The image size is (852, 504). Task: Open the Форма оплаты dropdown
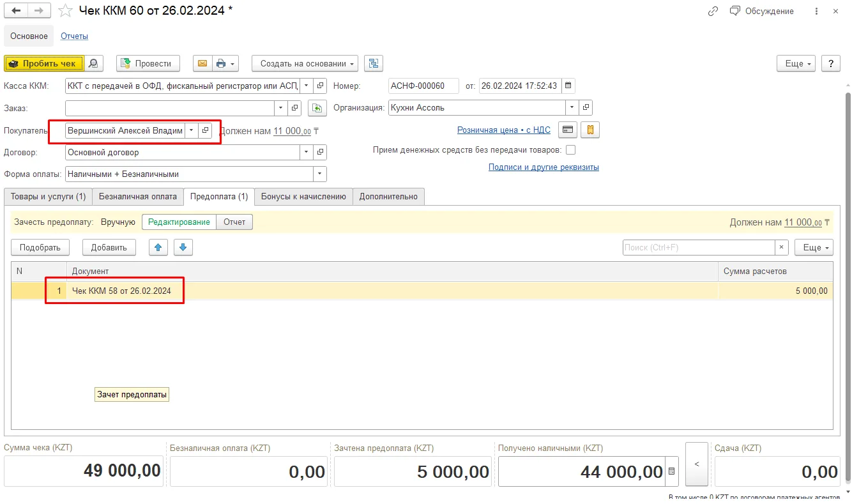[319, 174]
